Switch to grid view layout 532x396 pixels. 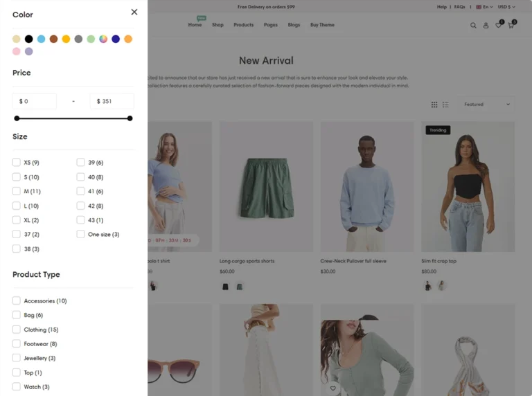pos(434,105)
